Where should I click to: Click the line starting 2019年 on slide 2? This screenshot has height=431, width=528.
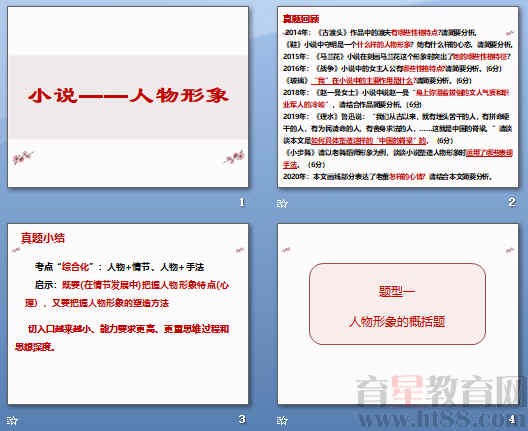coord(396,117)
